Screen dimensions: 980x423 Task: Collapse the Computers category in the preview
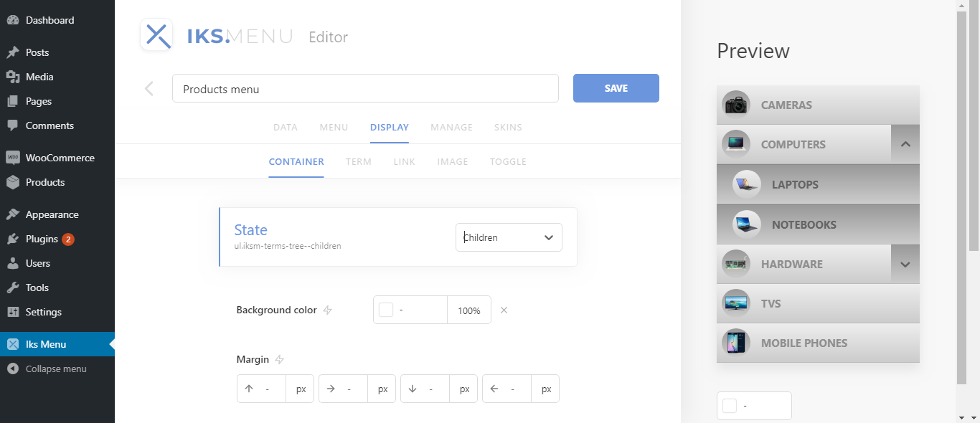click(905, 144)
